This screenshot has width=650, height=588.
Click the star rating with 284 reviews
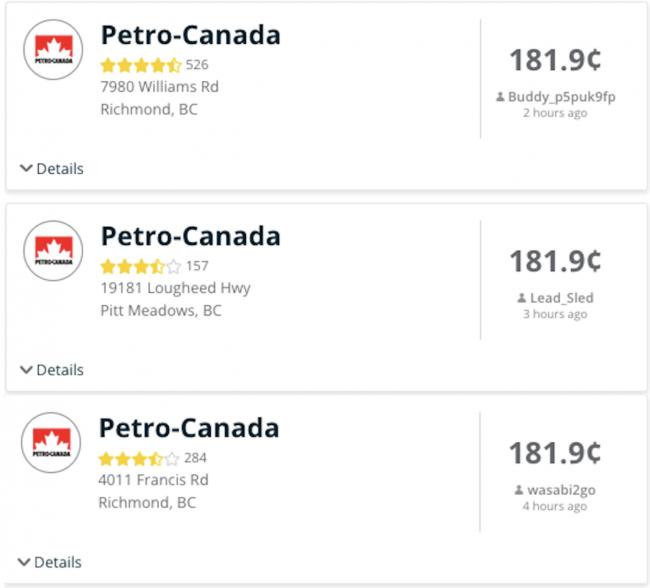pyautogui.click(x=139, y=458)
